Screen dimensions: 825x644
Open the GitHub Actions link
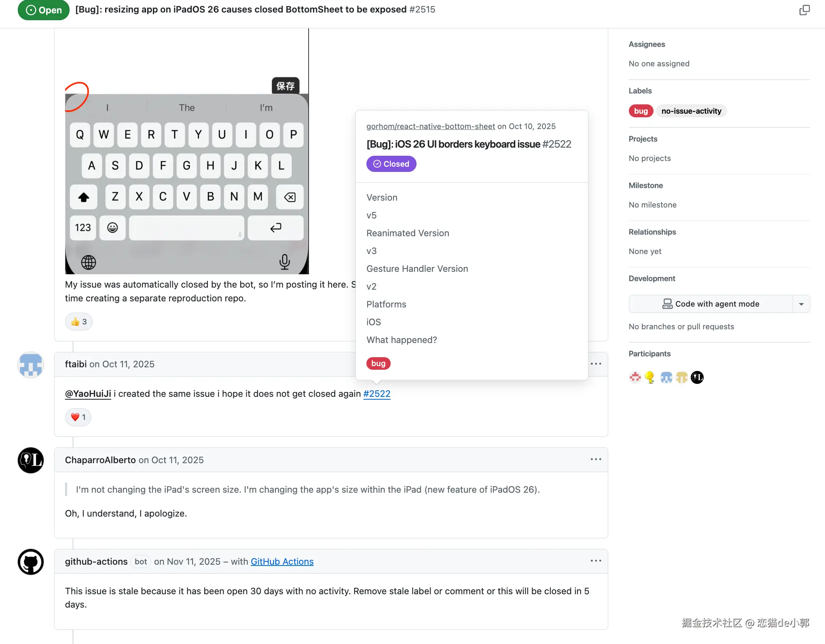point(282,561)
